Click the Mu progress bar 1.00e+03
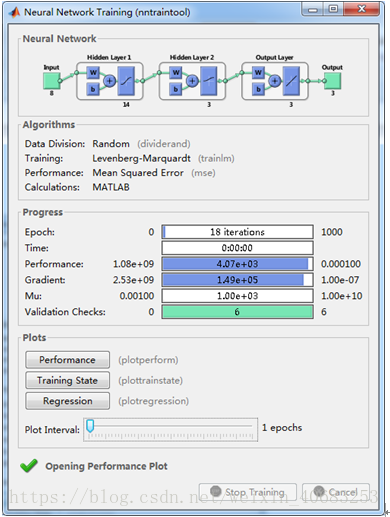 coord(237,296)
